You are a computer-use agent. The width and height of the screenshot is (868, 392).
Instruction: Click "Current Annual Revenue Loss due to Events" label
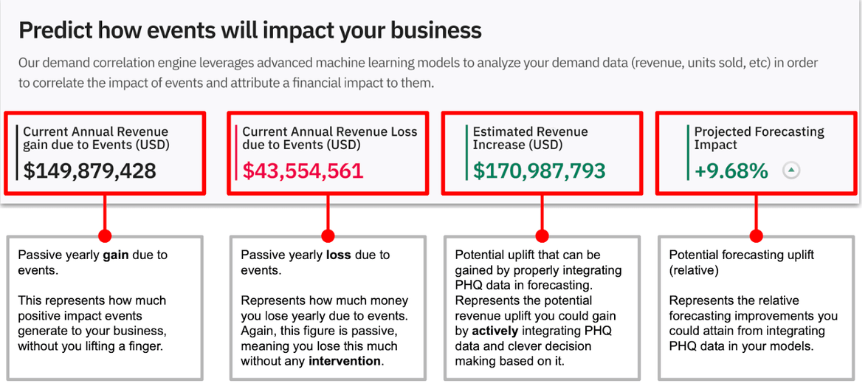(330, 138)
